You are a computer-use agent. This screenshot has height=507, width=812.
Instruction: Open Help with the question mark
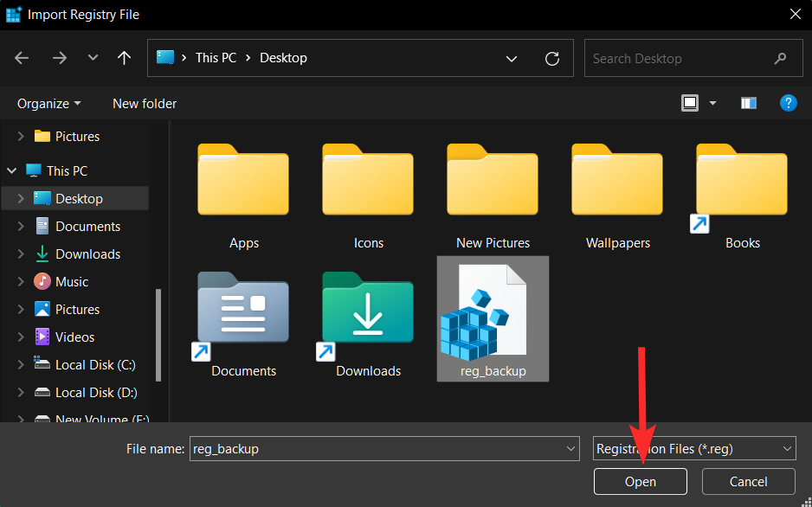click(788, 103)
